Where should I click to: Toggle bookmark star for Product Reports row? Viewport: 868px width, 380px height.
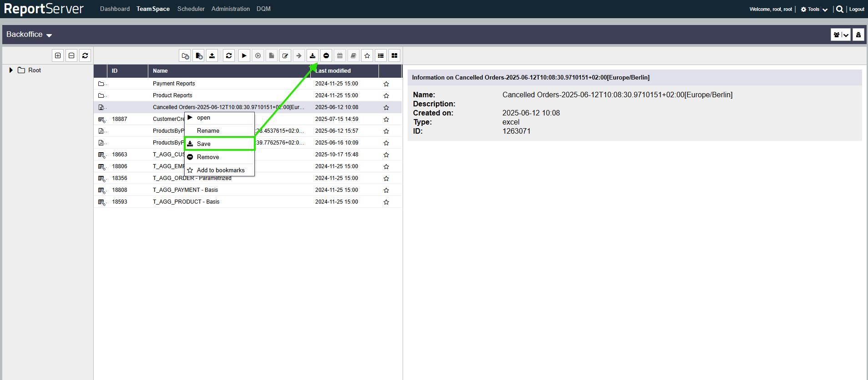click(x=386, y=95)
